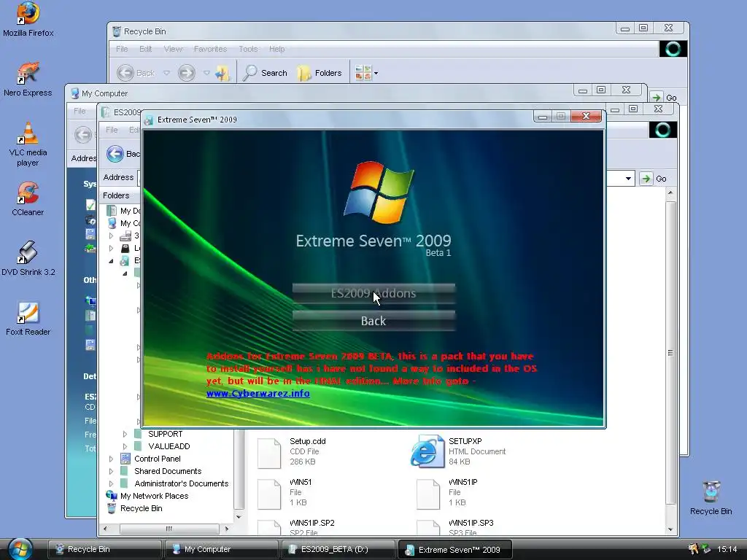Click file list scrollbar down arrow

click(x=670, y=529)
